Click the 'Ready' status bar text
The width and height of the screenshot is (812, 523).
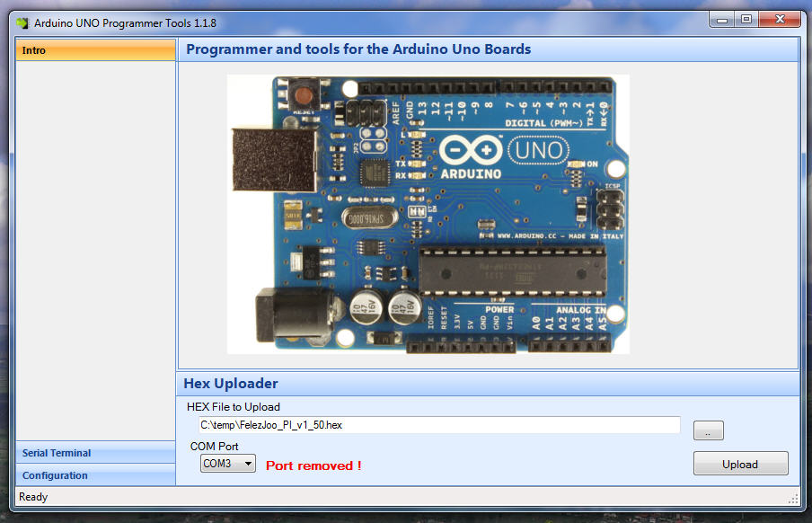(x=33, y=497)
